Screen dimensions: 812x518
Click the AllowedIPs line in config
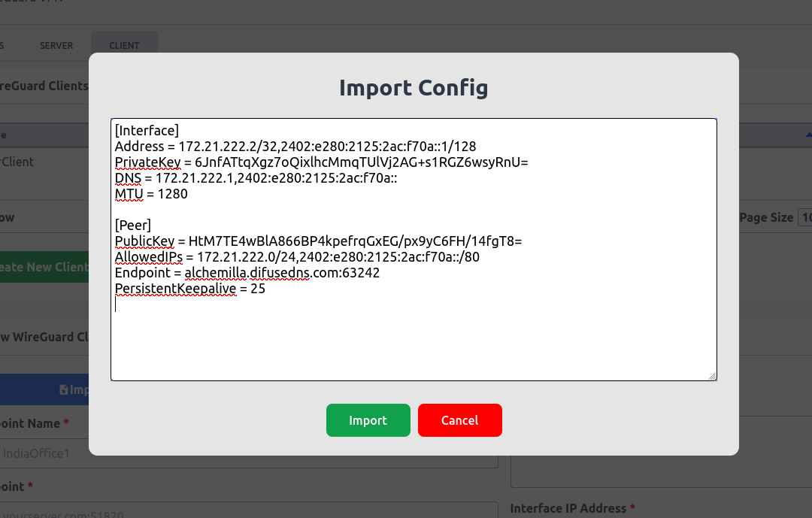tap(297, 257)
